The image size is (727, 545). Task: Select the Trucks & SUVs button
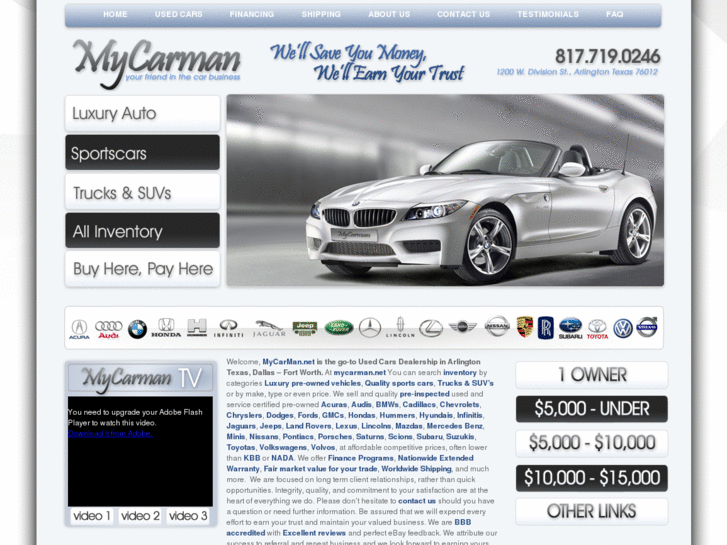(x=142, y=192)
